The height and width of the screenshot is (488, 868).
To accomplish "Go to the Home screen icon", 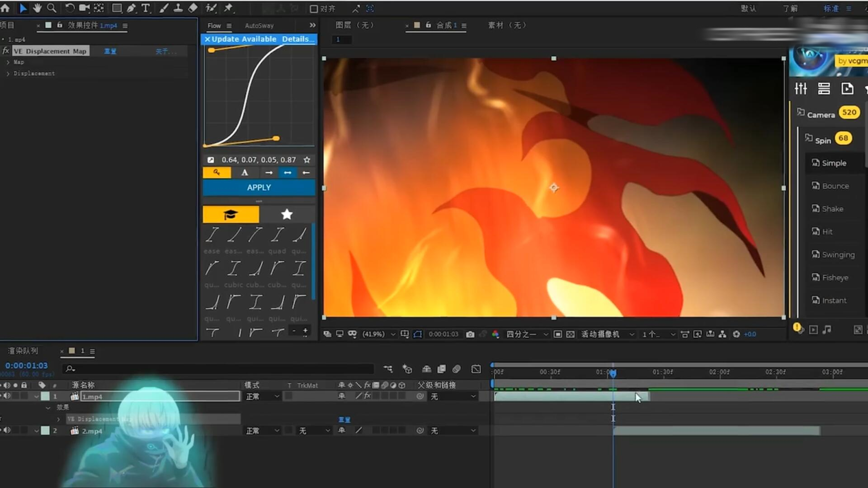I will point(5,8).
